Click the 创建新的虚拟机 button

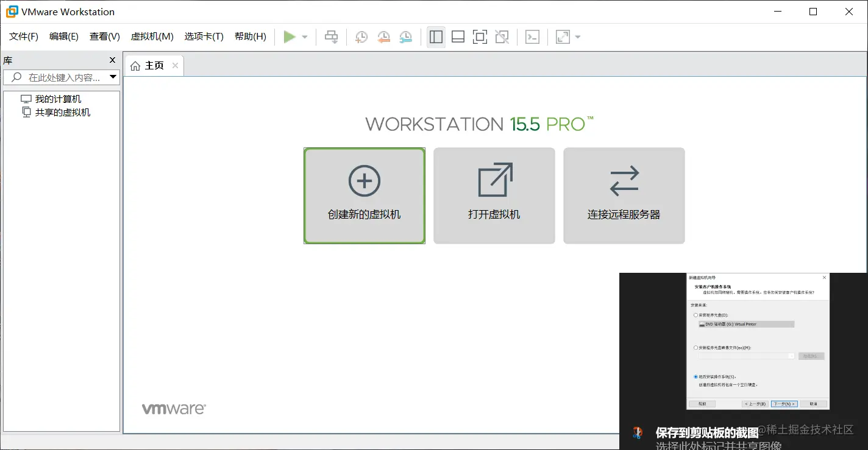pos(365,196)
